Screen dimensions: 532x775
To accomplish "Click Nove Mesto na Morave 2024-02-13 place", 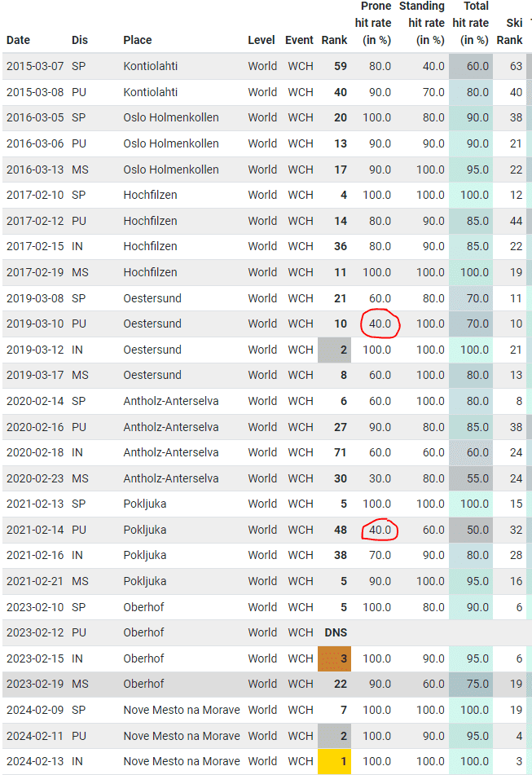I will click(x=182, y=761).
